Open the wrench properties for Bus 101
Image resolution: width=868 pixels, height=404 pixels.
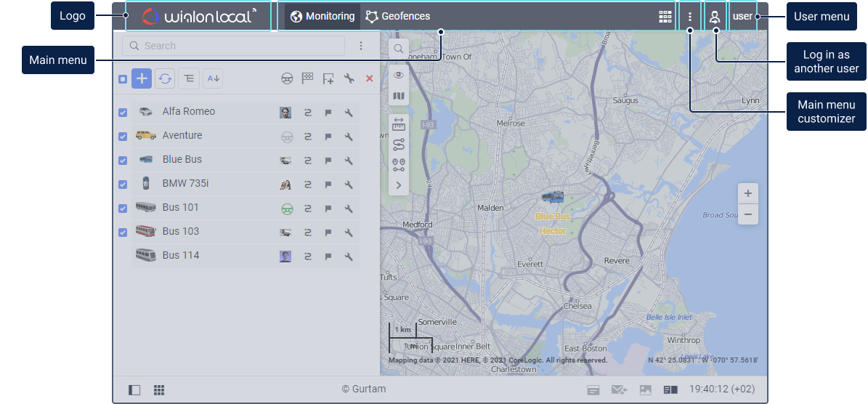349,209
